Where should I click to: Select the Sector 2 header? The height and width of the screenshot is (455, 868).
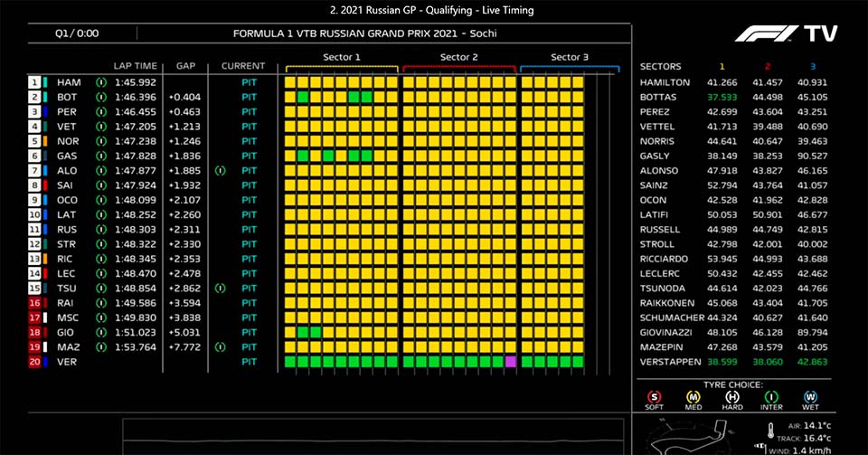pyautogui.click(x=459, y=58)
